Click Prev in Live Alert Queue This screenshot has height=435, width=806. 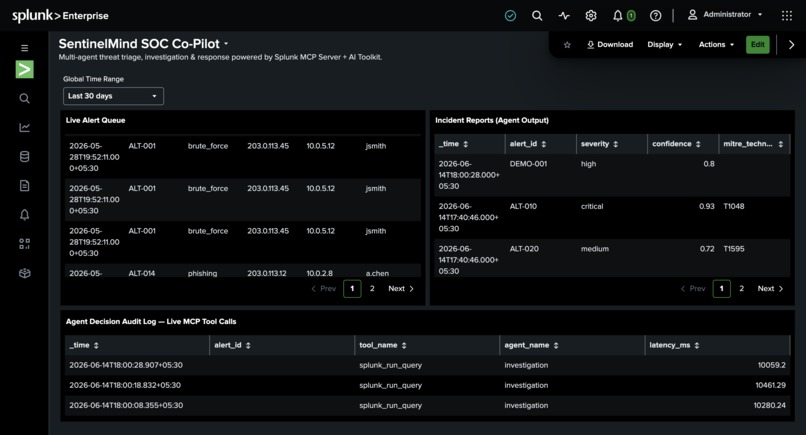(323, 288)
